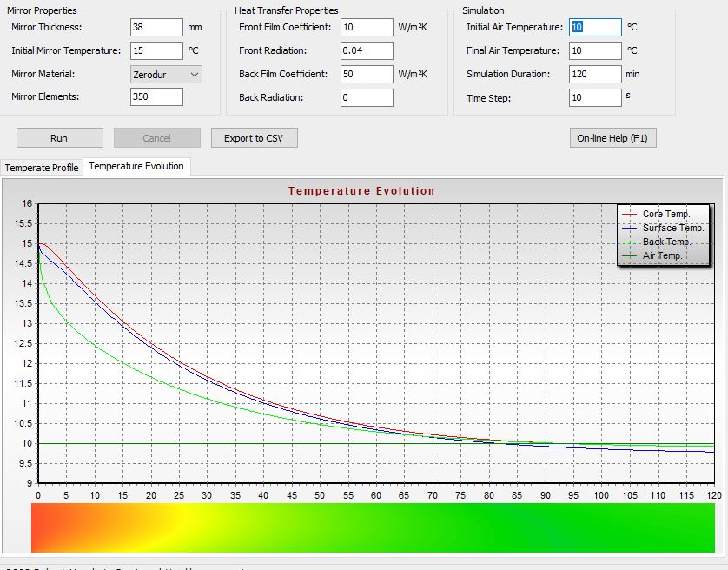
Task: Open On-line Help (F1)
Action: (x=612, y=138)
